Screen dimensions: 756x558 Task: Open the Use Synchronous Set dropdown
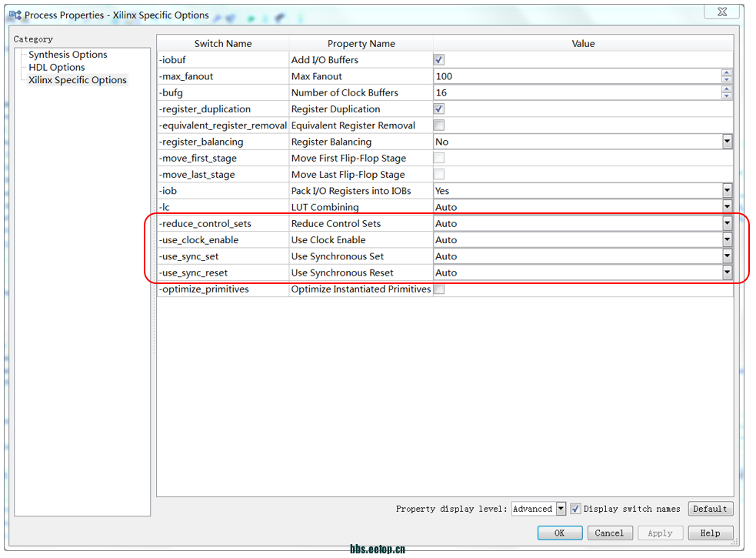[727, 256]
